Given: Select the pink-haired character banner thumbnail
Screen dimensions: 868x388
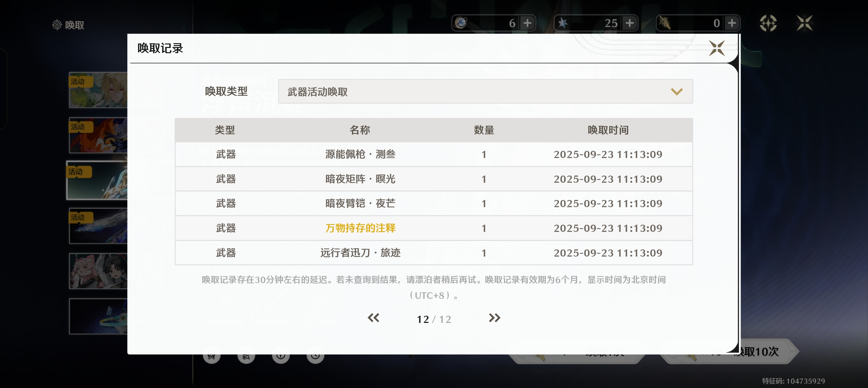Looking at the screenshot, I should pos(98,271).
